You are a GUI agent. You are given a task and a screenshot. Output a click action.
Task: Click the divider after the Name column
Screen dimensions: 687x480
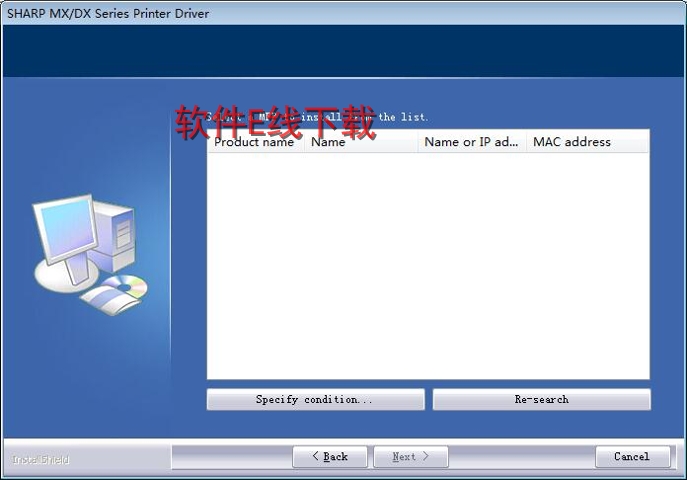(417, 142)
